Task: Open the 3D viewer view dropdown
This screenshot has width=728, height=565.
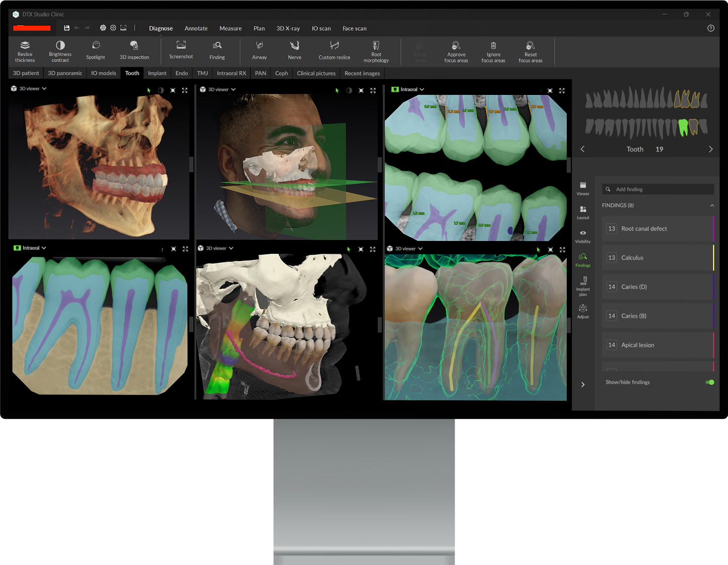Action: [x=44, y=88]
